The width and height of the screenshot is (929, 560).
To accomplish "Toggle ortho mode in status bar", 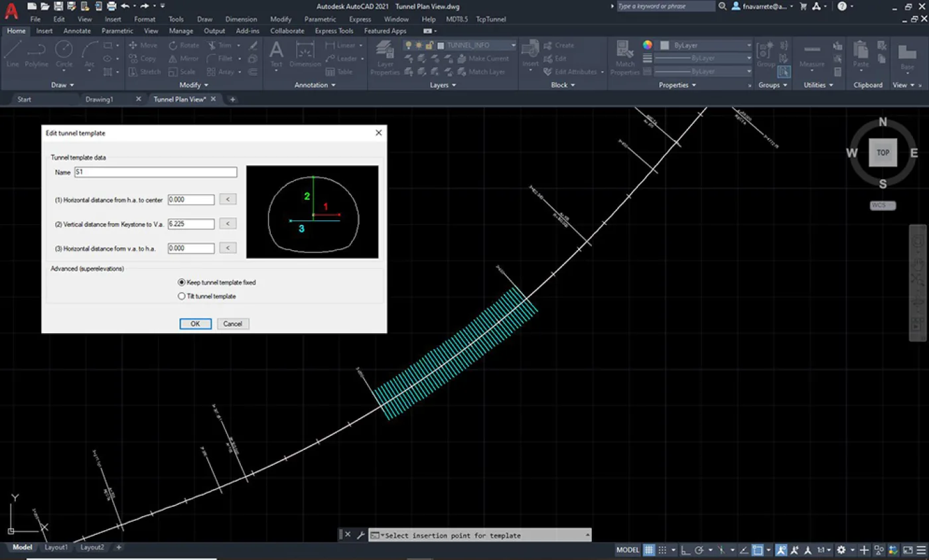I will tap(685, 550).
